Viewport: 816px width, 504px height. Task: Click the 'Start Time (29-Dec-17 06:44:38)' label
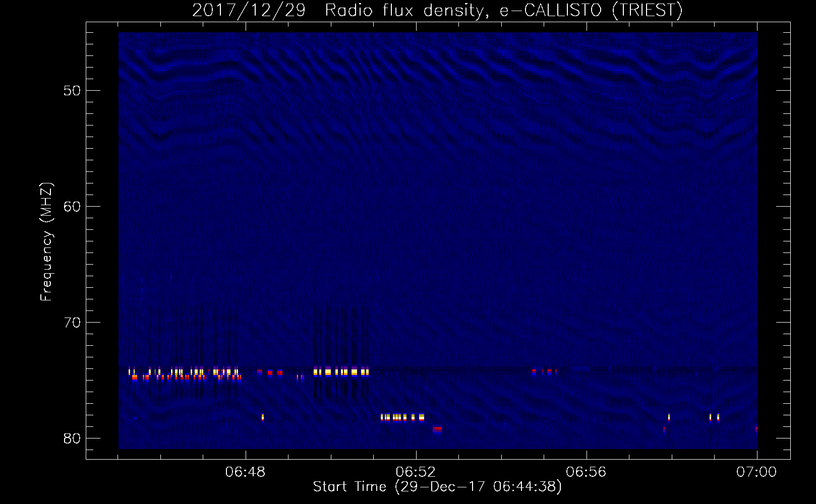tap(437, 487)
